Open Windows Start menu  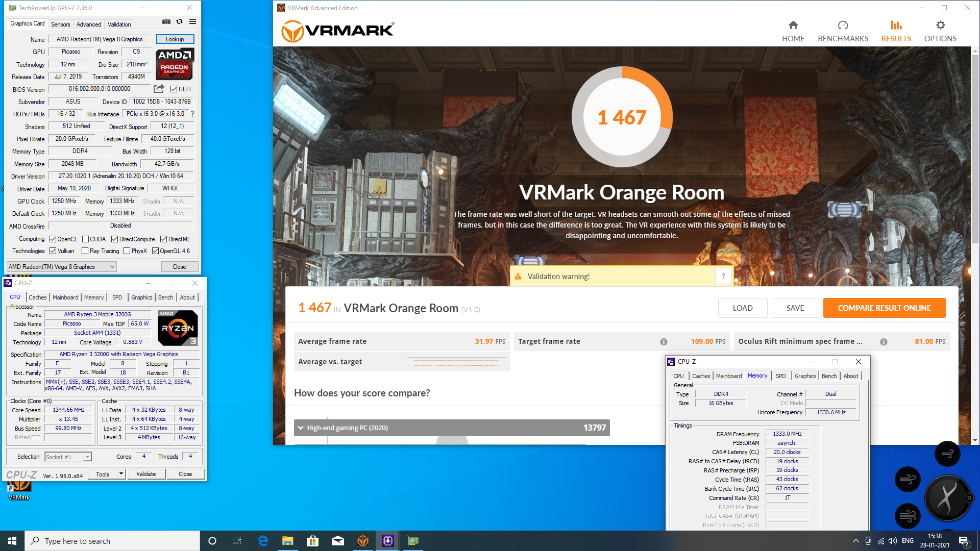coord(12,541)
